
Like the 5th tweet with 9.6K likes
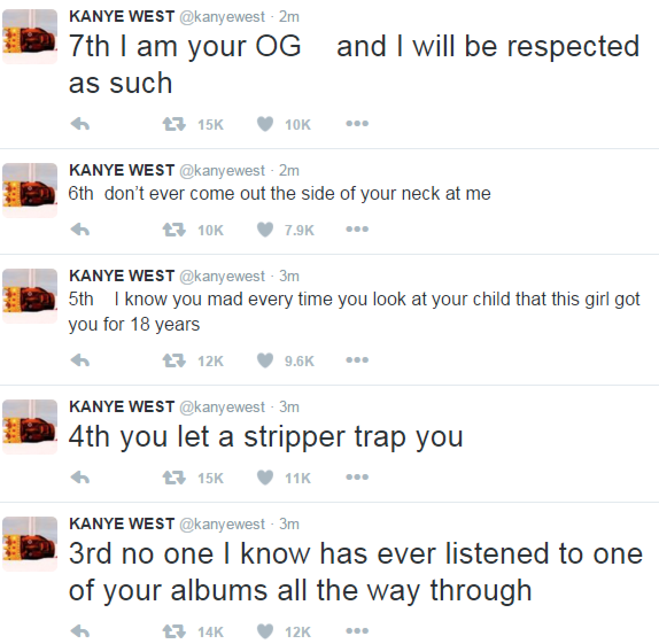265,360
